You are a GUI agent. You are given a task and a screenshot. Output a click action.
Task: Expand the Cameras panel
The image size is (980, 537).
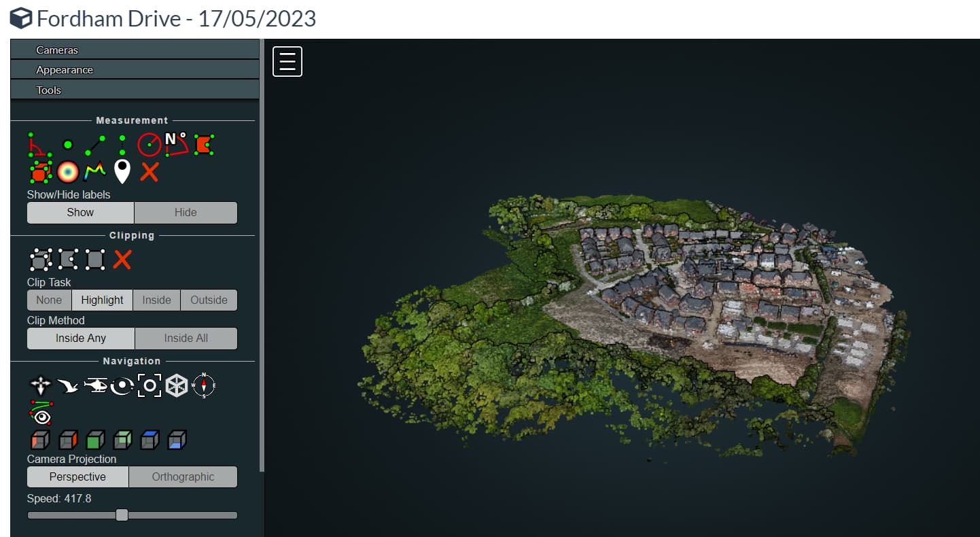[x=135, y=49]
